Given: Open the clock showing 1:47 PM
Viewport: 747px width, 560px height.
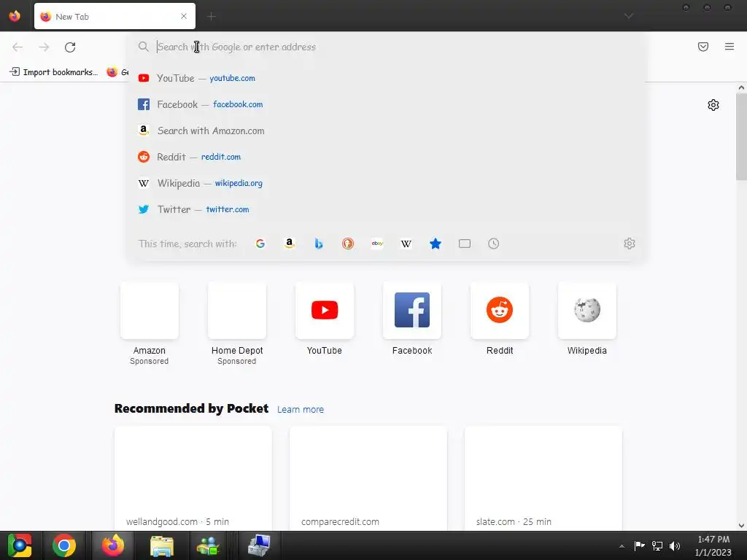Looking at the screenshot, I should click(713, 545).
